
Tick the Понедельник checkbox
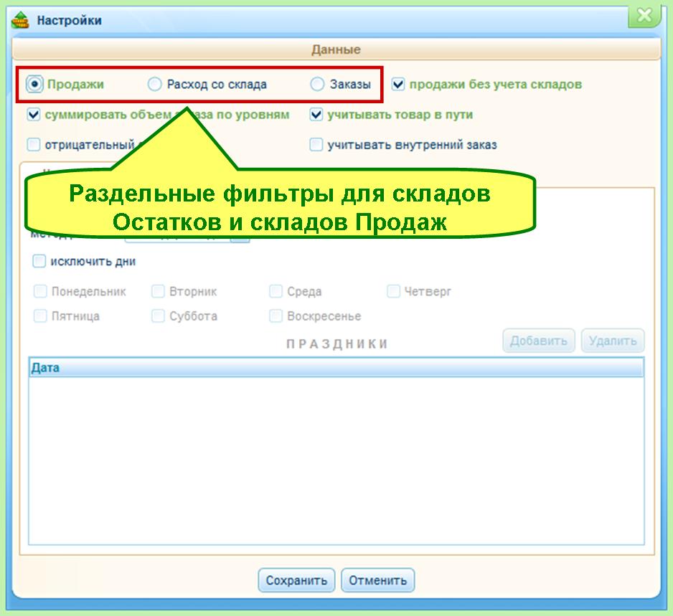click(40, 292)
